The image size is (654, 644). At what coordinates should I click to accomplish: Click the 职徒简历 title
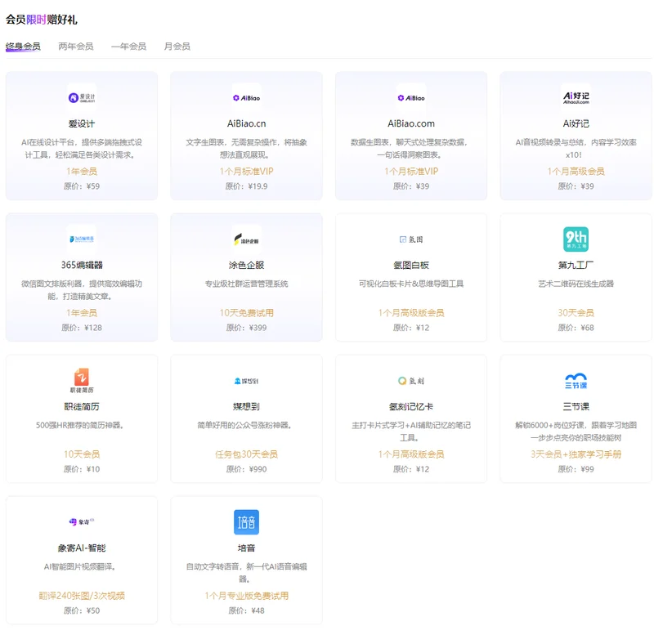[81, 406]
